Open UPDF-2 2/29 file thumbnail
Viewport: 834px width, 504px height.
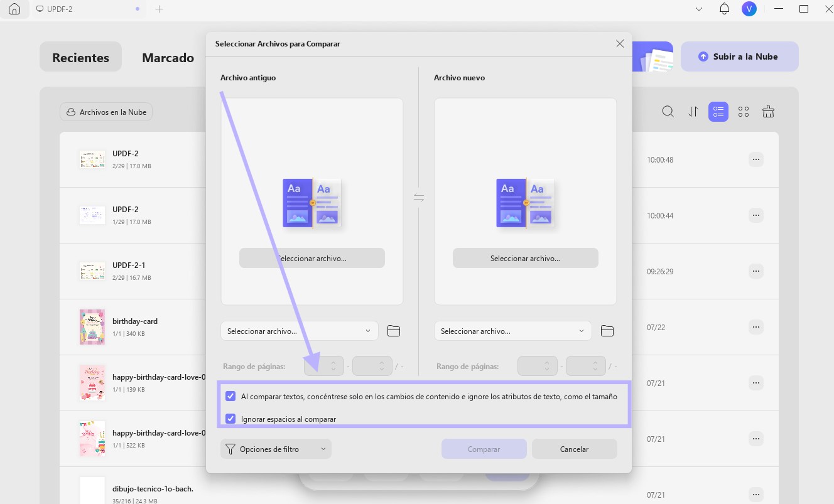pos(92,159)
